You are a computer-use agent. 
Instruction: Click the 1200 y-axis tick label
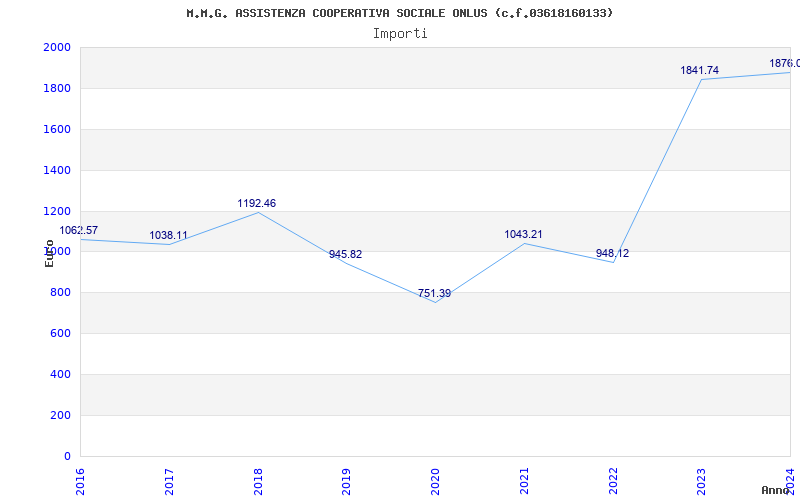pos(57,211)
